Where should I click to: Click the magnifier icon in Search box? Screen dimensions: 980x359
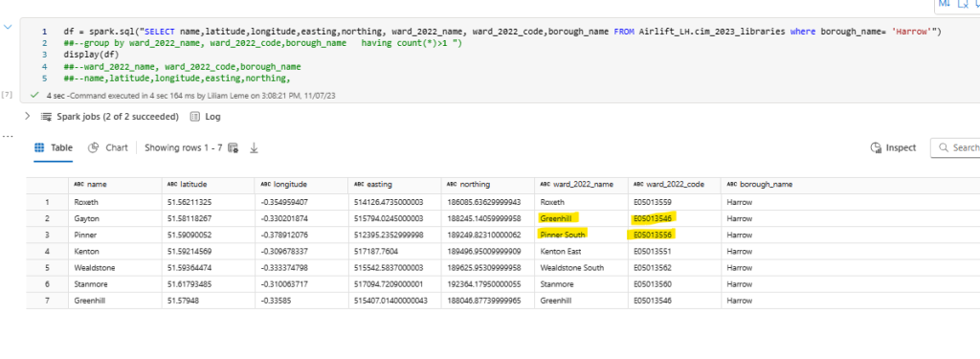943,147
